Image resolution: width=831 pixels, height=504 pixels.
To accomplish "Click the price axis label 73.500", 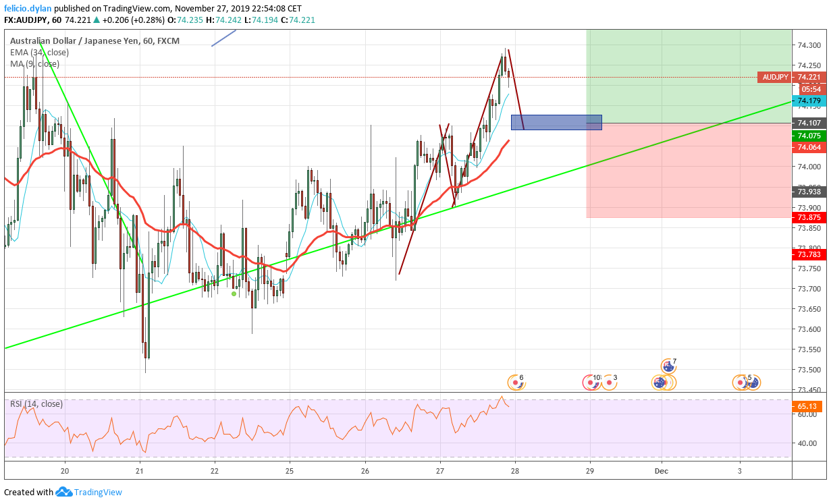I will (x=809, y=370).
